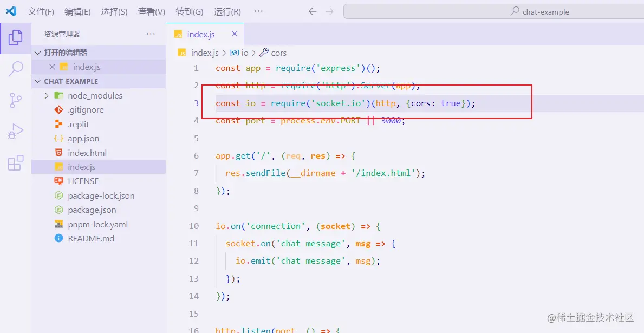Viewport: 644px width, 333px height.
Task: Click socket.on call on line 11
Action: point(248,244)
